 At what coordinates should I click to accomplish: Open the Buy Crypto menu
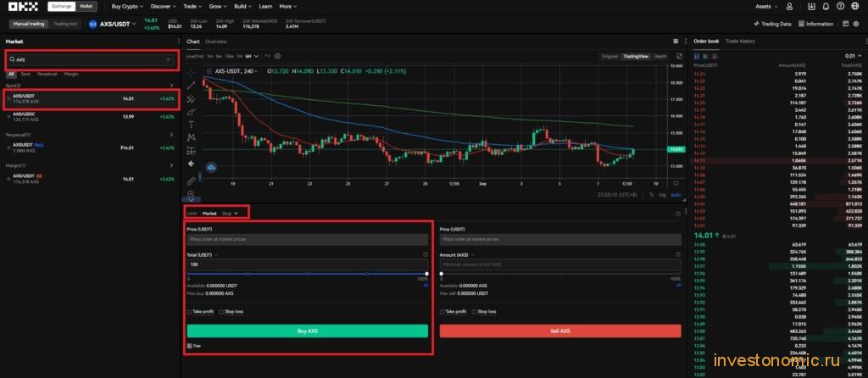[127, 7]
